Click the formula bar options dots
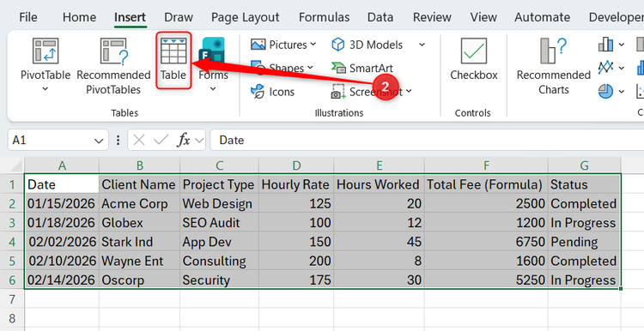The image size is (644, 331). click(118, 141)
